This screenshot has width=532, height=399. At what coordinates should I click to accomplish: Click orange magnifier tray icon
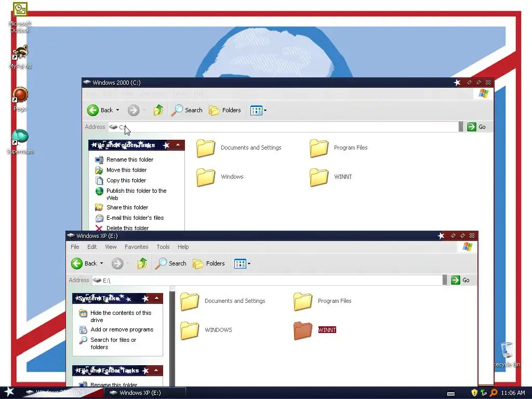pyautogui.click(x=494, y=393)
